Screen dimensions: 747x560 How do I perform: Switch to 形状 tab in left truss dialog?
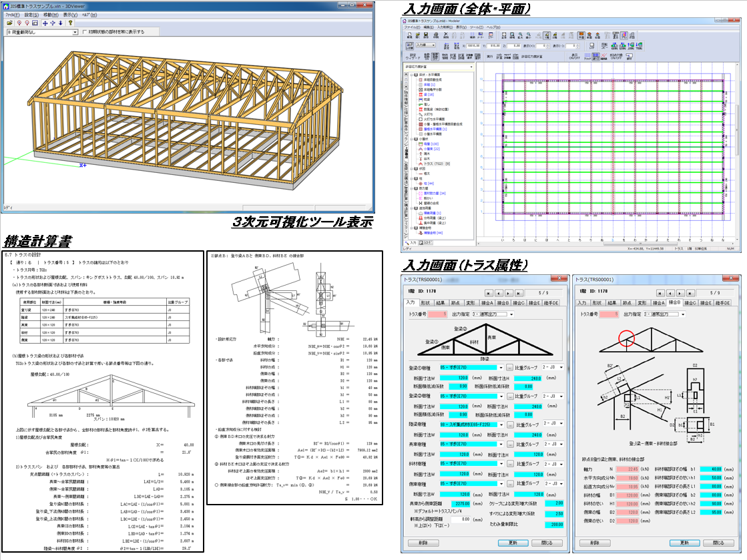[x=425, y=303]
